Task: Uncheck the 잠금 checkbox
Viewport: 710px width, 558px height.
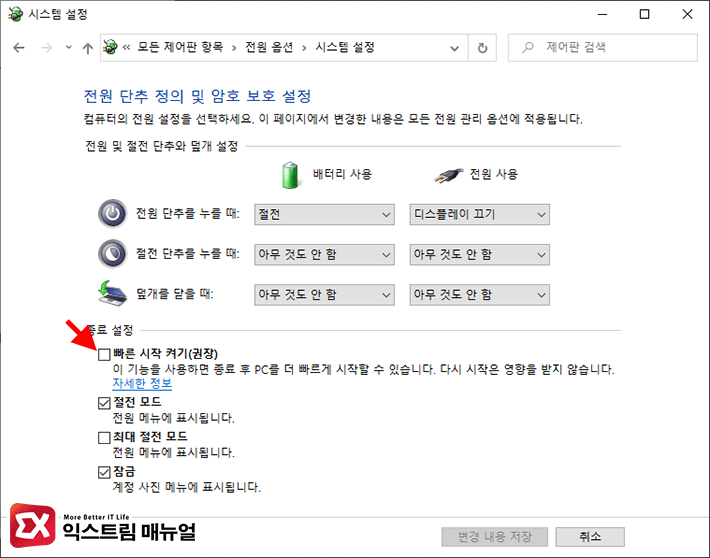Action: 104,472
